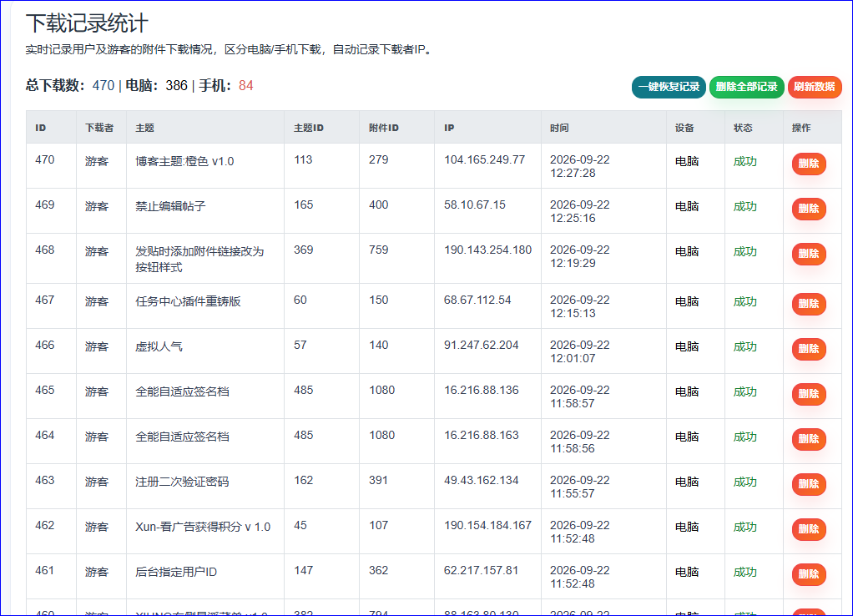Screen dimensions: 853x616
Task: Select 全能自适应签名档 in row 465
Action: click(x=182, y=392)
